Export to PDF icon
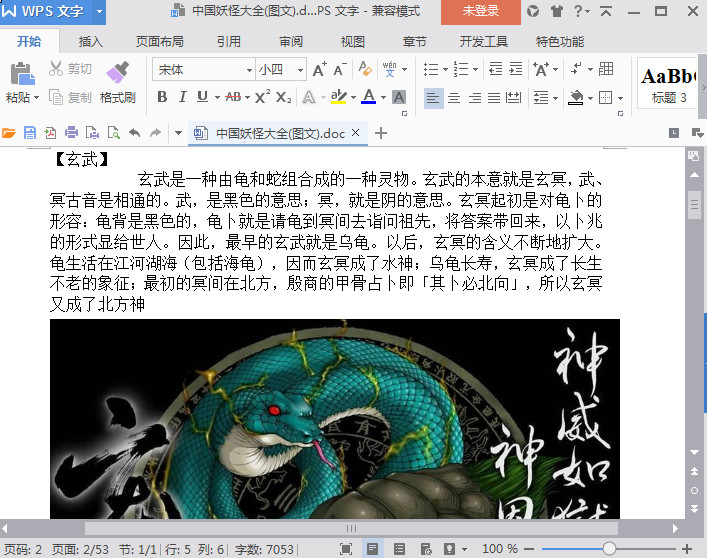This screenshot has width=707, height=558. pos(50,133)
